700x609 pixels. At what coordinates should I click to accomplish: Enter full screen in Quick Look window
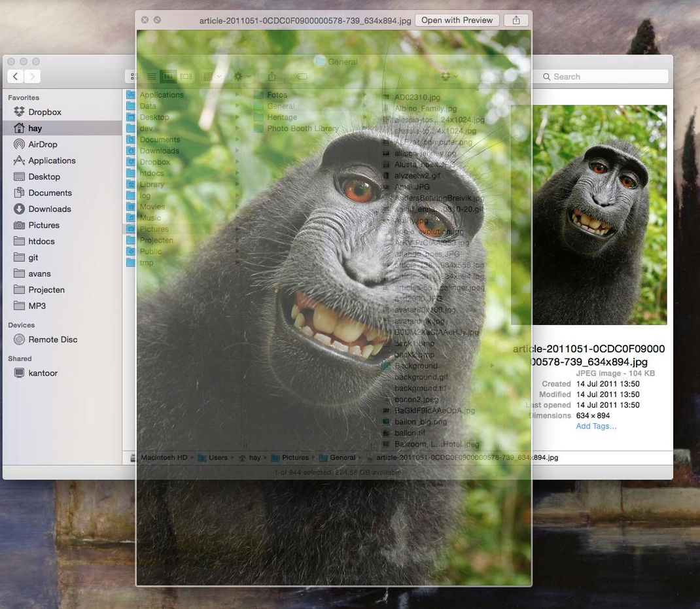point(157,20)
